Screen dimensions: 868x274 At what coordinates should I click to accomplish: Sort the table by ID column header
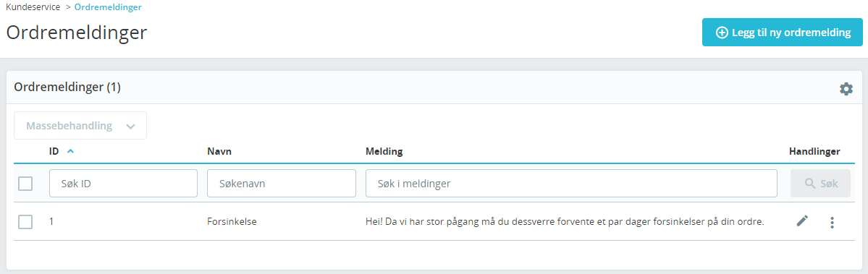(x=54, y=151)
